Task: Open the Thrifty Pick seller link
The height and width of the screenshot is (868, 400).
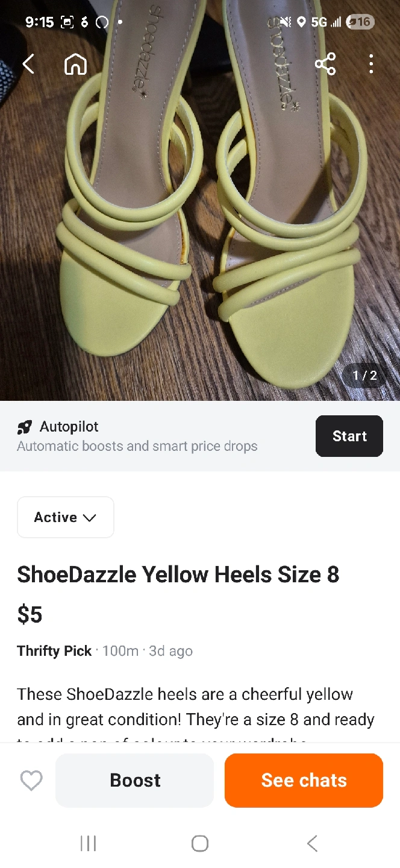Action: 54,651
